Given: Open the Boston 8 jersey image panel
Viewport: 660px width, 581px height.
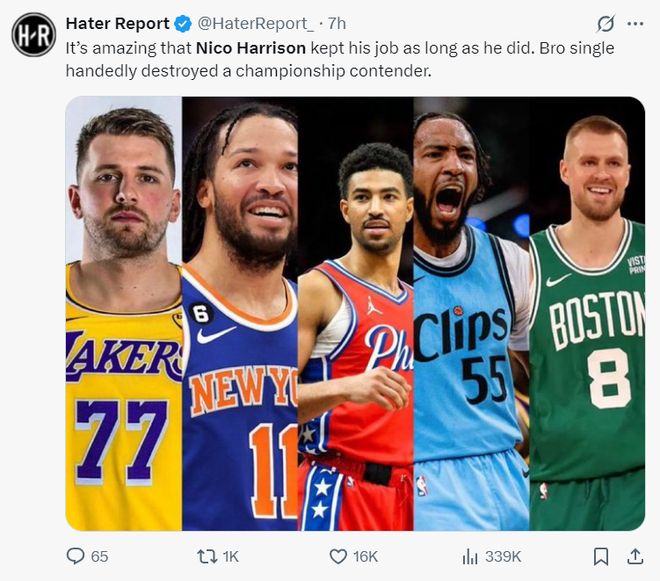Looking at the screenshot, I should (586, 313).
